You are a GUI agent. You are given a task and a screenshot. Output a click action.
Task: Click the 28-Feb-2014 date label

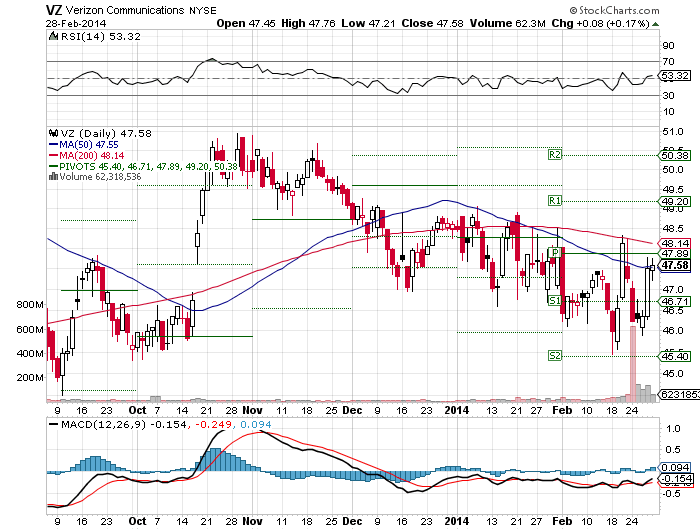click(76, 23)
